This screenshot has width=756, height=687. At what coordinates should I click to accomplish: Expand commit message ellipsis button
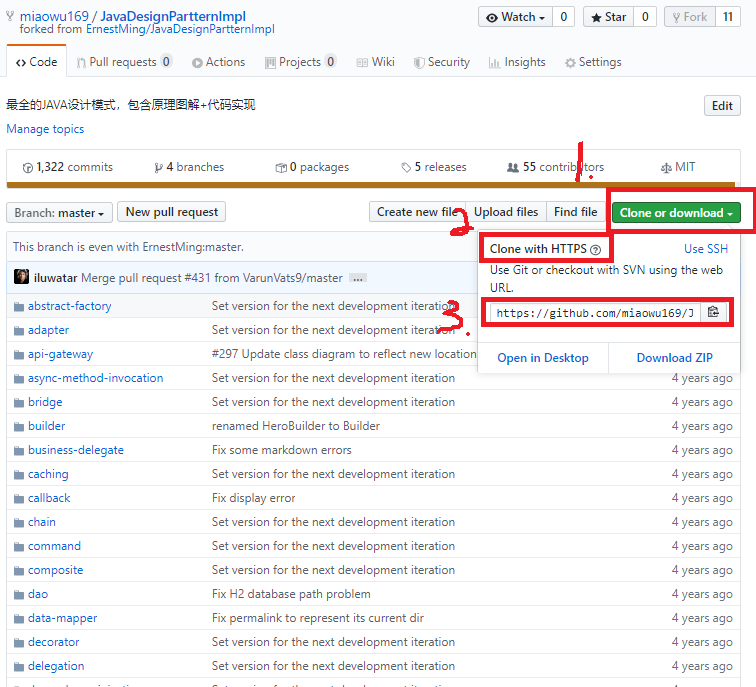(x=357, y=279)
